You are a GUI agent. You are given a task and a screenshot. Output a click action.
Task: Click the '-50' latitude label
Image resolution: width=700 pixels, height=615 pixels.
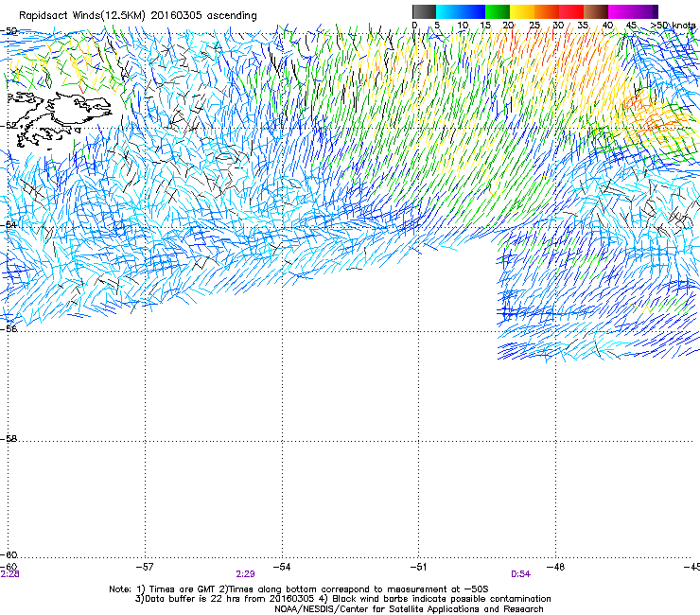(x=9, y=31)
